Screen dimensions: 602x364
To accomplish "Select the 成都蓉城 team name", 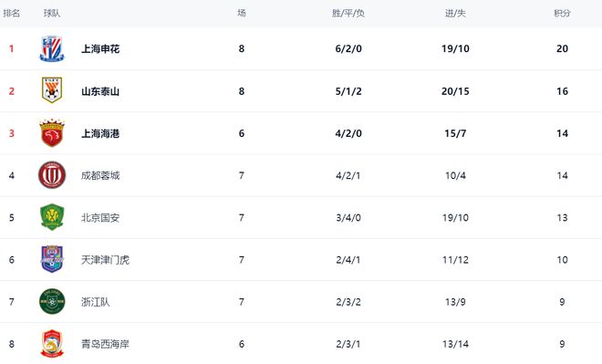I will pyautogui.click(x=100, y=175).
